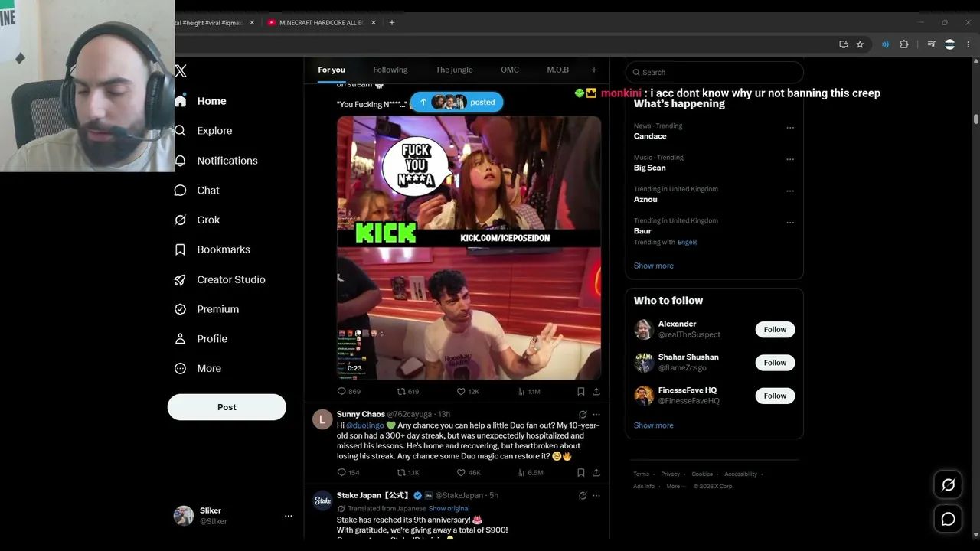This screenshot has height=551, width=980.
Task: Switch to the For you tab
Action: point(332,70)
